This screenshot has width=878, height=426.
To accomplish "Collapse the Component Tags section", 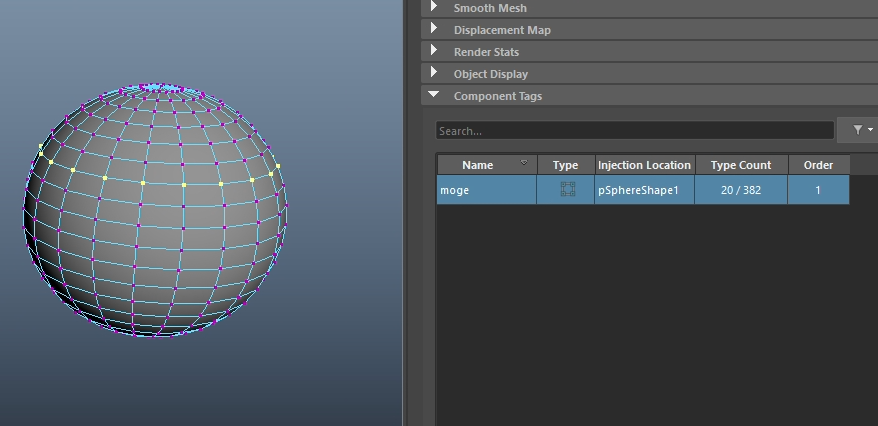I will coord(433,95).
